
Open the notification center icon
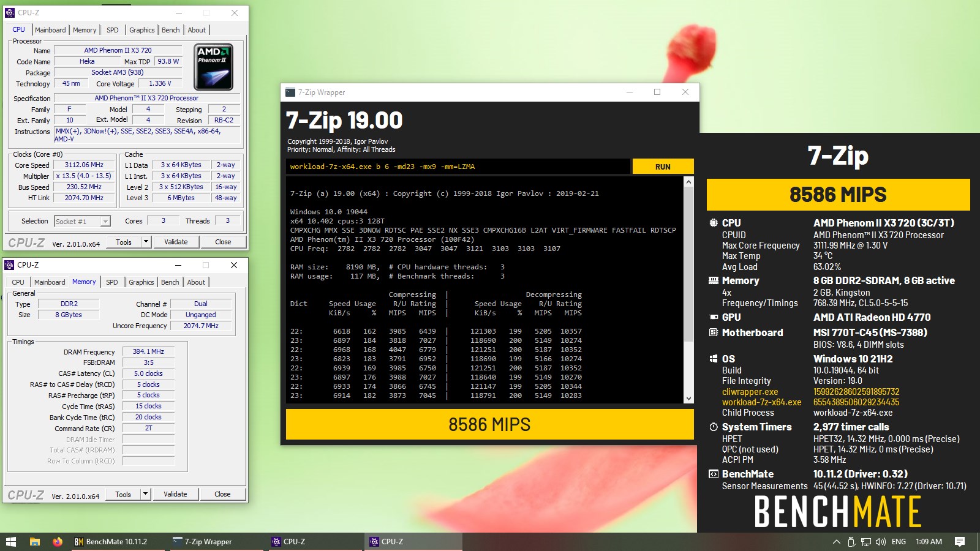coord(960,542)
